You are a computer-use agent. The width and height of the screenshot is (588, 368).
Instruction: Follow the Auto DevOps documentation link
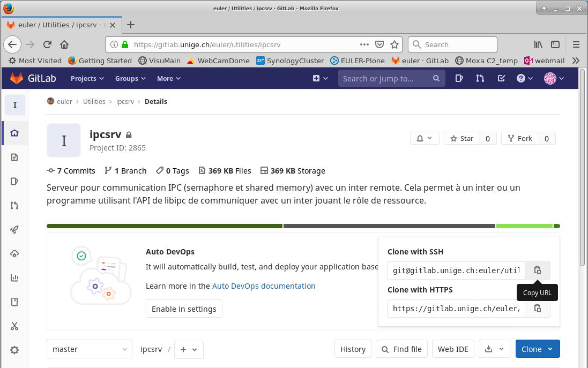264,286
